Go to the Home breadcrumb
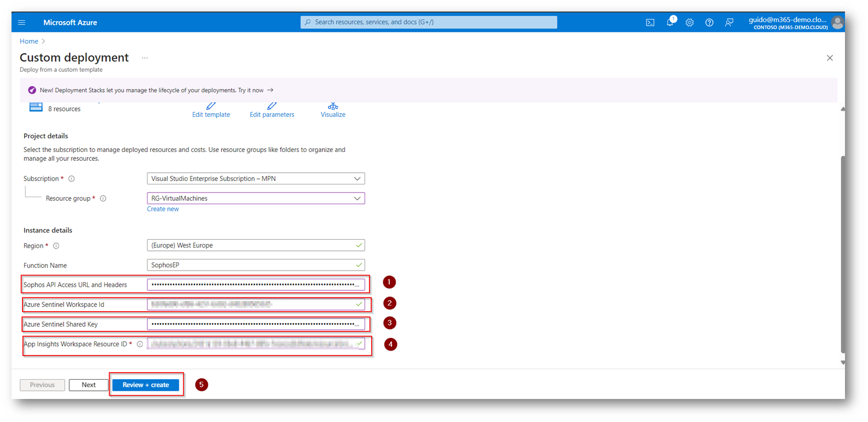This screenshot has height=422, width=868. click(29, 41)
